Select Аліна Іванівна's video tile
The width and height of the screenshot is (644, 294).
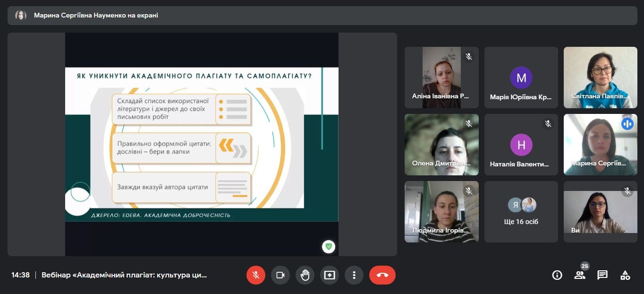441,78
